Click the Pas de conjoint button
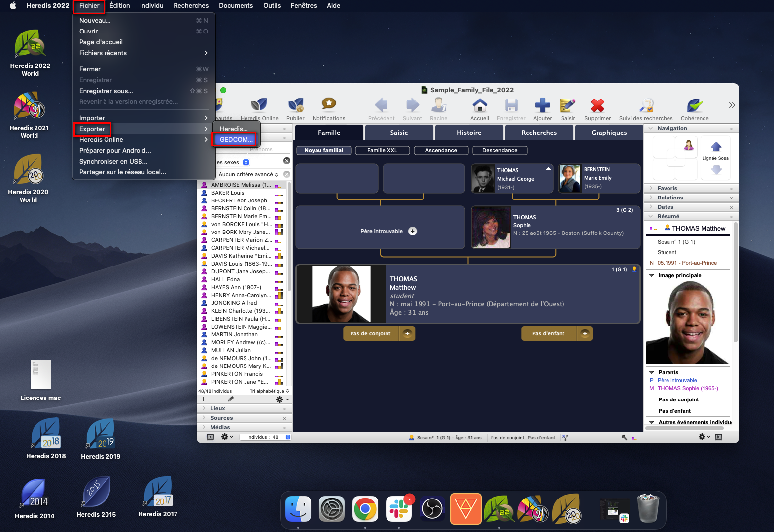 pos(370,333)
